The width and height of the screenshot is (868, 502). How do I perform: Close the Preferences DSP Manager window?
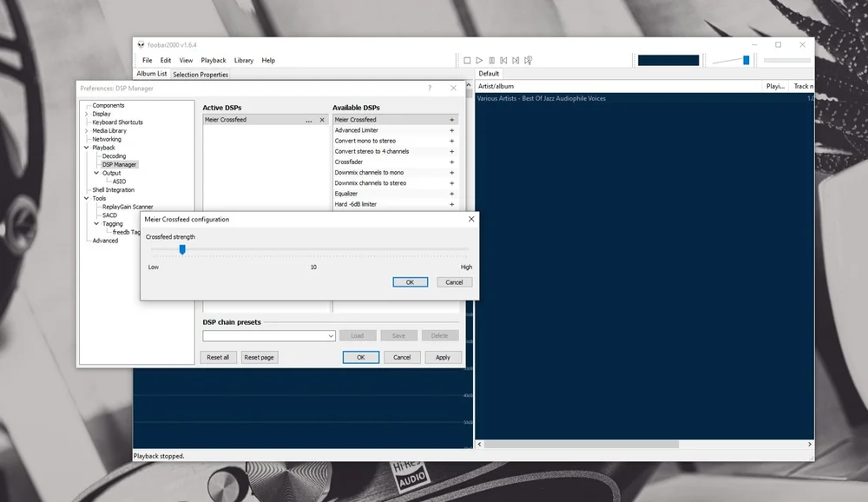(453, 88)
